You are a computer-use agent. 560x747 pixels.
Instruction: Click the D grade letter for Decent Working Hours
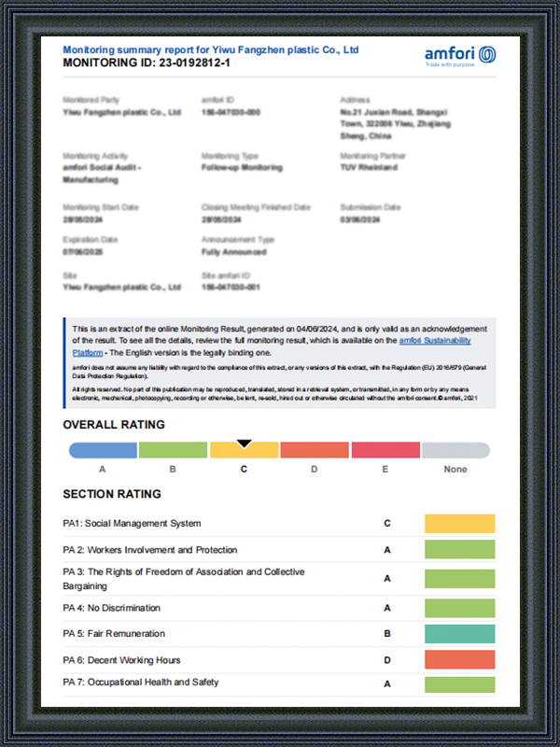(387, 660)
